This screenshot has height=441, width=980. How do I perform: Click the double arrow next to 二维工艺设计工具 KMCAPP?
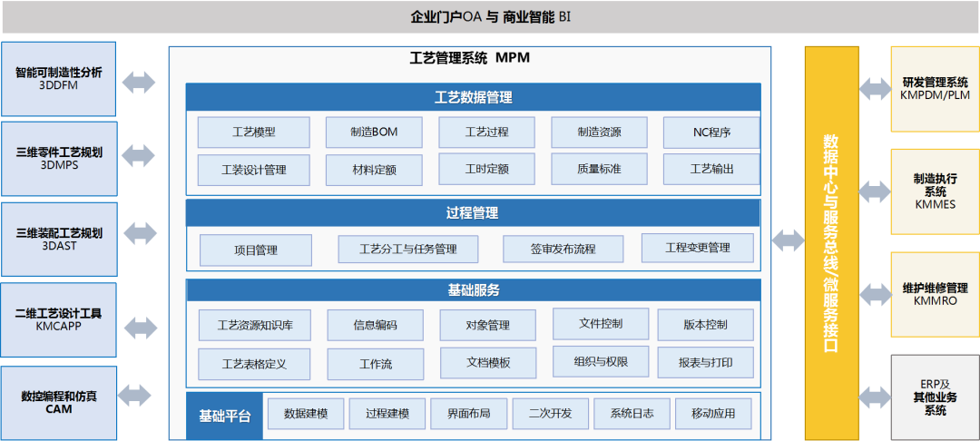[x=139, y=325]
